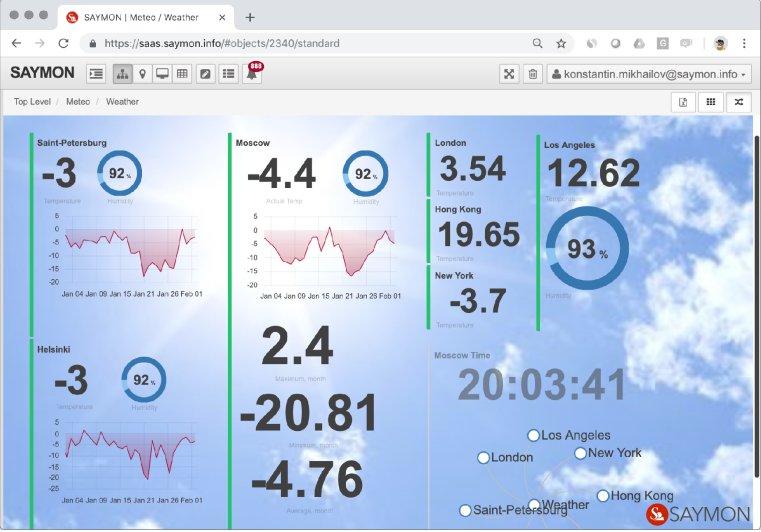
Task: Click the trash delete icon
Action: (x=532, y=74)
